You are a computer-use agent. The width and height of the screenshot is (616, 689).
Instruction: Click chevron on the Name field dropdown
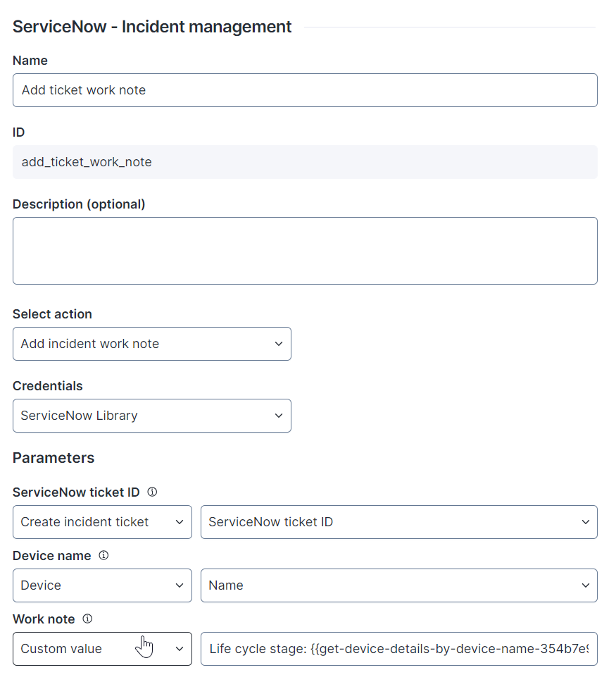pos(585,585)
